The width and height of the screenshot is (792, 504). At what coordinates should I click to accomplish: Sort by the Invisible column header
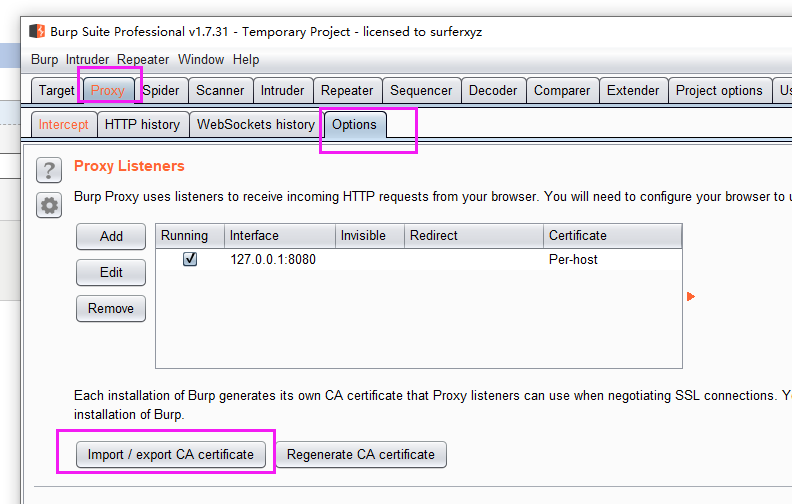click(x=370, y=236)
